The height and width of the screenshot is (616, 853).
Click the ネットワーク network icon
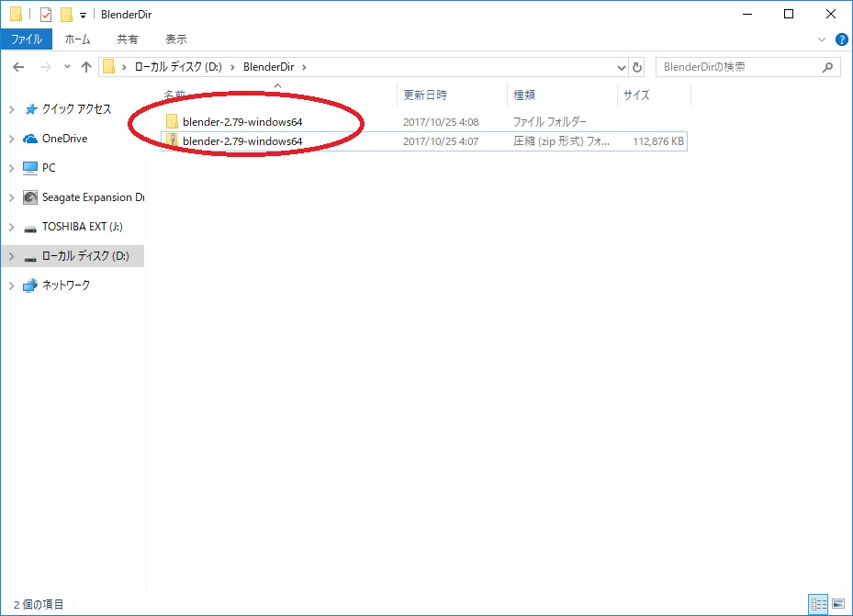point(30,286)
